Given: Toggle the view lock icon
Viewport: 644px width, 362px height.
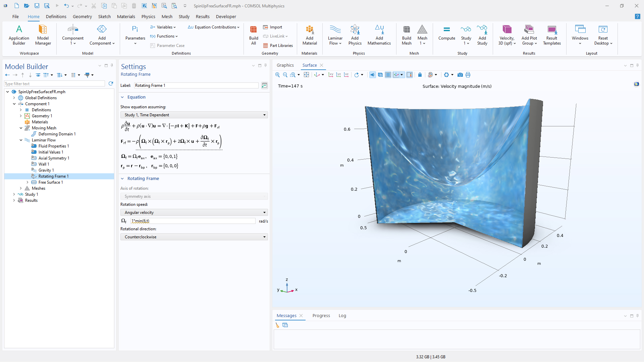Looking at the screenshot, I should pyautogui.click(x=420, y=75).
